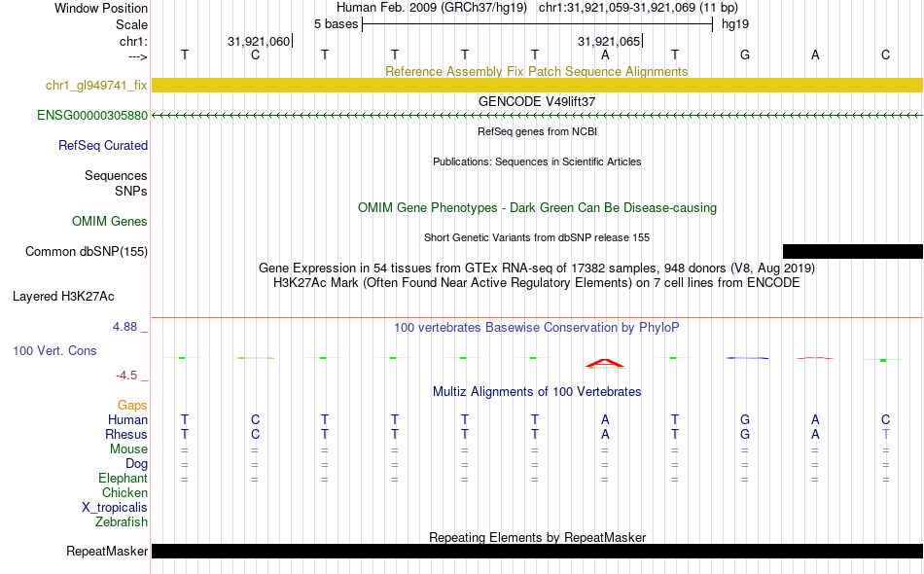The image size is (924, 574).
Task: Select the Rhesus species row label
Action: click(x=126, y=434)
